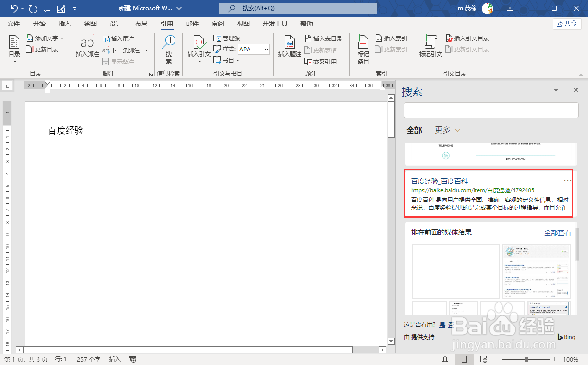Image resolution: width=588 pixels, height=365 pixels.
Task: Open the document title dropdown arrow
Action: (x=179, y=9)
